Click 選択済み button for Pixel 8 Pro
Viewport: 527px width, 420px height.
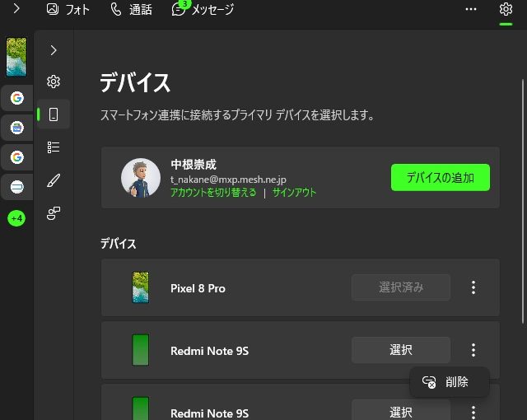(401, 287)
